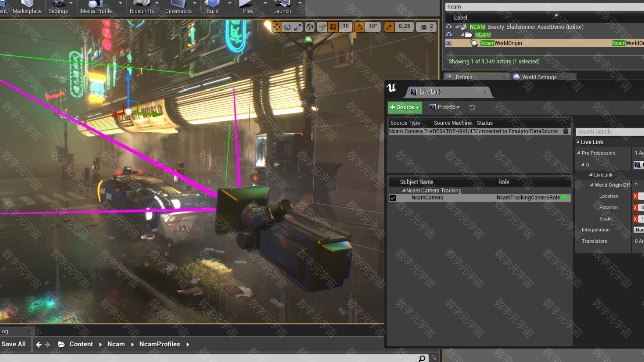644x362 pixels.
Task: Click the surface snapping icon
Action: [321, 27]
